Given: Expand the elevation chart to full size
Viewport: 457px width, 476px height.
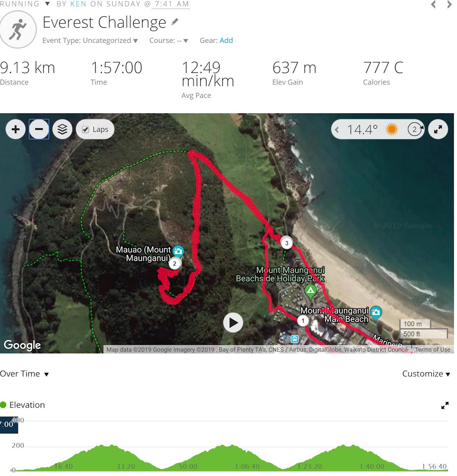Looking at the screenshot, I should click(x=445, y=406).
